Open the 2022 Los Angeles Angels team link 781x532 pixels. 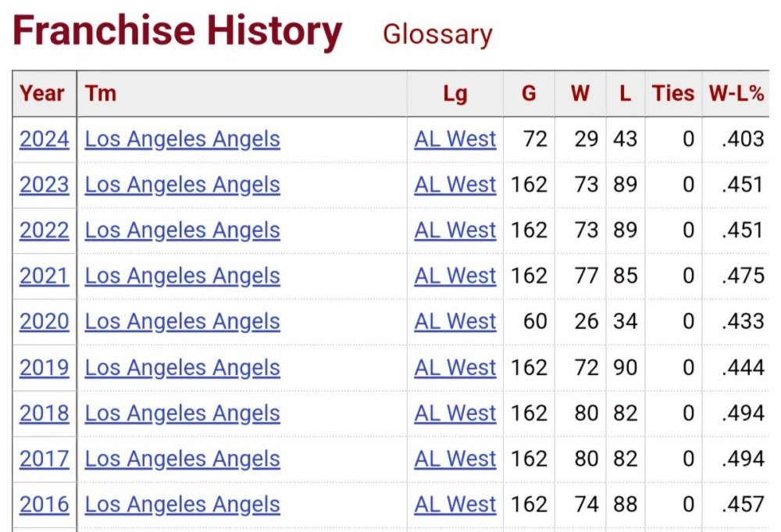182,230
